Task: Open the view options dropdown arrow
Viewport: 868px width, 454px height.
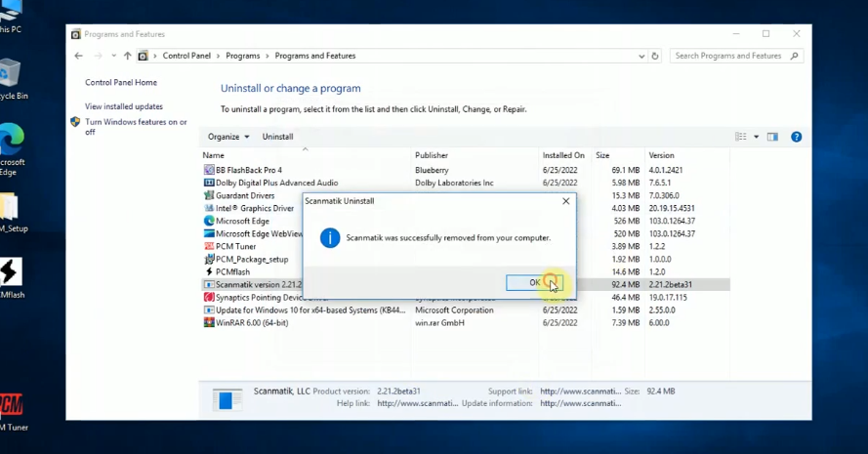Action: point(756,137)
